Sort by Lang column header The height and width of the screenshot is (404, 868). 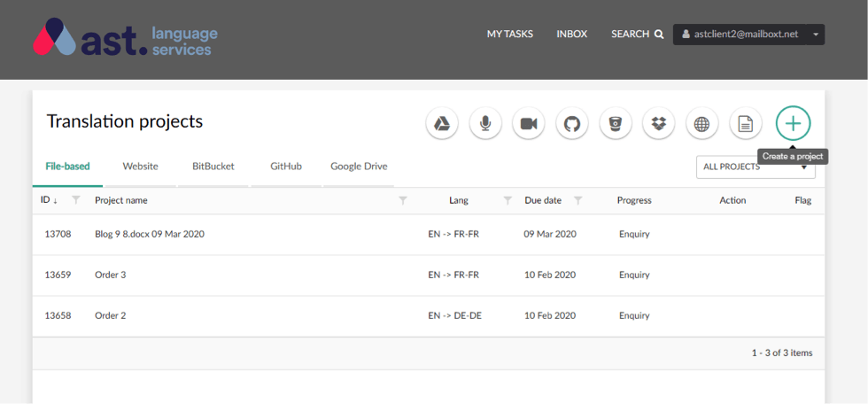click(459, 200)
